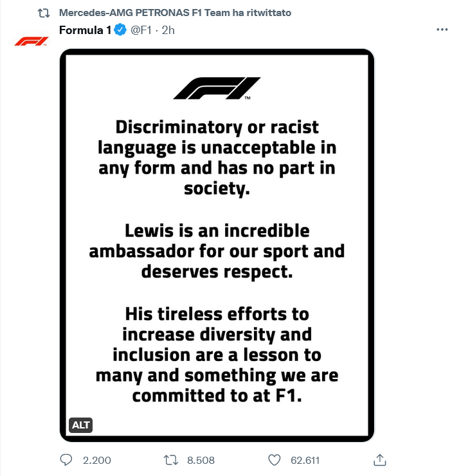
Task: Click the small retweeted indicator icon
Action: [44, 13]
